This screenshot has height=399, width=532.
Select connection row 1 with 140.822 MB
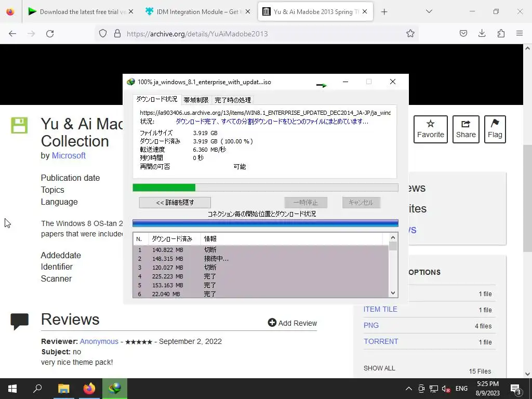coord(261,250)
